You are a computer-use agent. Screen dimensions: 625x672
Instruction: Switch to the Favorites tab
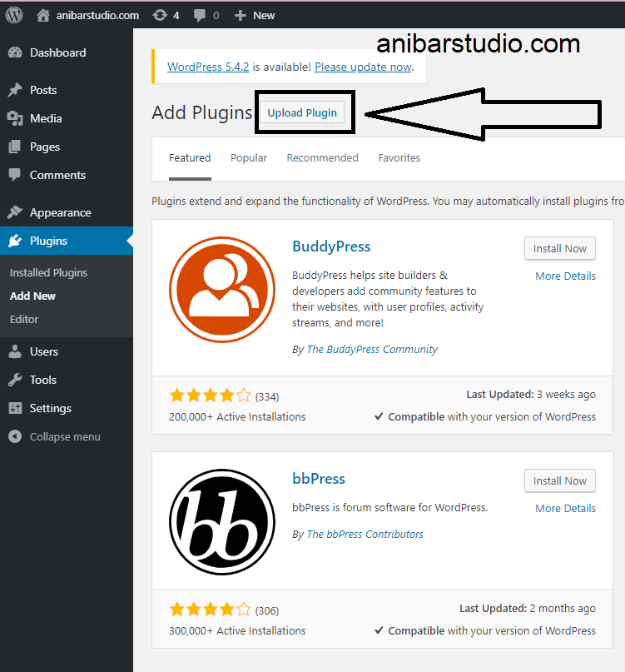click(399, 157)
